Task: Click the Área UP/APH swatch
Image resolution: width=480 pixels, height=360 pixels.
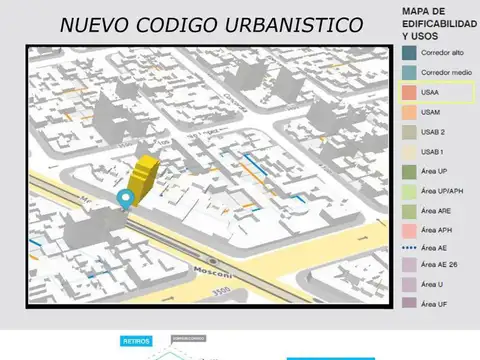Action: (x=409, y=192)
